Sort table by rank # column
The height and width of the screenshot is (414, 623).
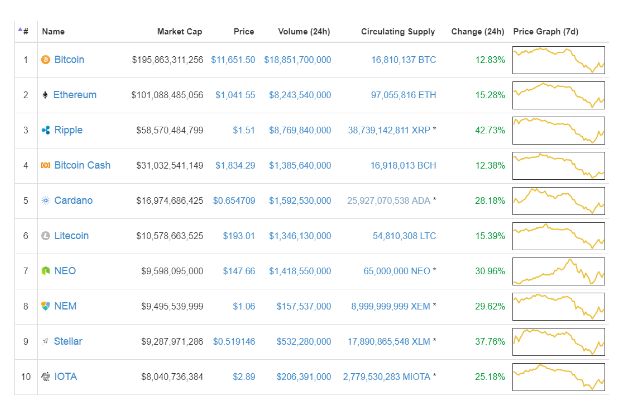[x=23, y=31]
